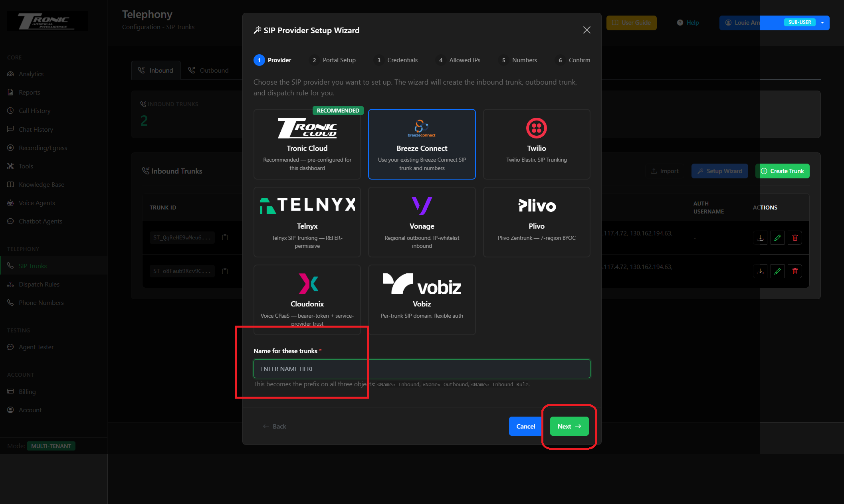
Task: Select the Cloudonix provider card
Action: click(307, 300)
